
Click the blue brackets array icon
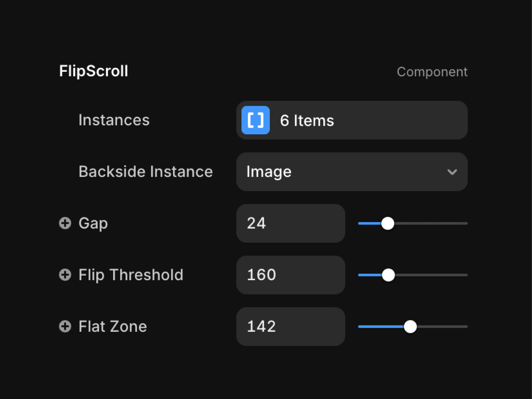pyautogui.click(x=255, y=120)
